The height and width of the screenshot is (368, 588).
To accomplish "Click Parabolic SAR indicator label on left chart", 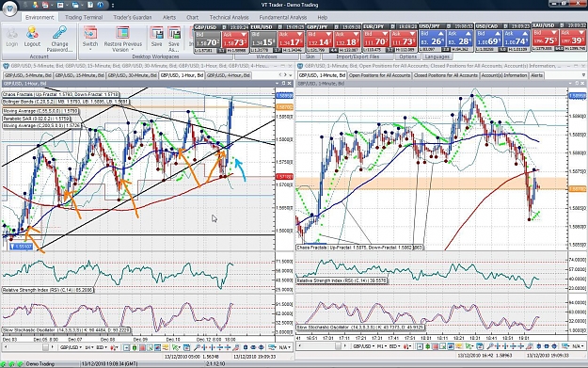I will tap(36, 119).
